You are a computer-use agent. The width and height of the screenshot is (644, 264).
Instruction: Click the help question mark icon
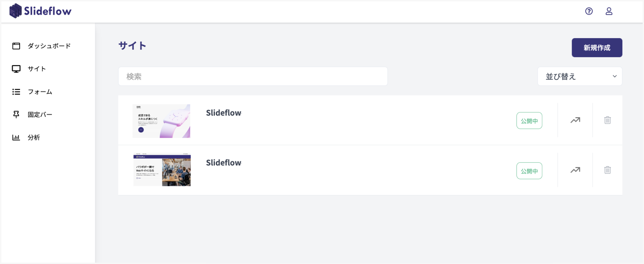pos(589,11)
